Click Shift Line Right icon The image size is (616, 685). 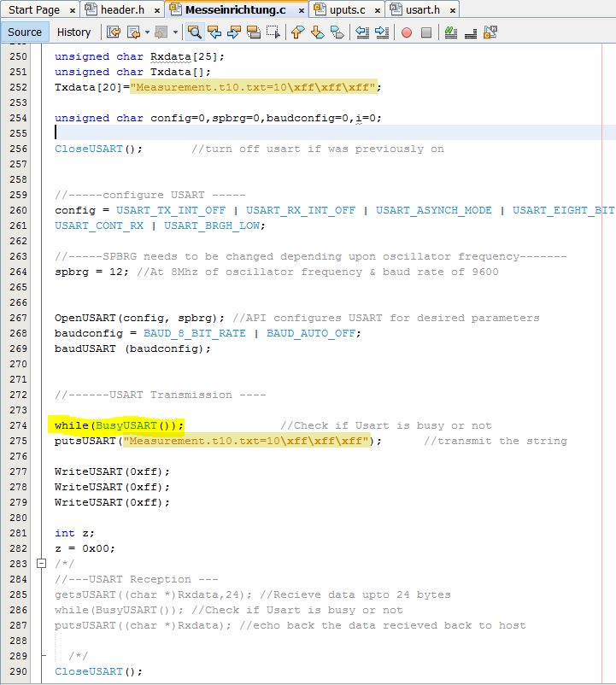pos(382,32)
